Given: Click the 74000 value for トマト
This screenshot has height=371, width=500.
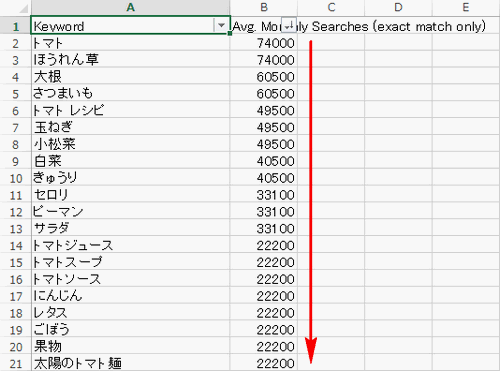Looking at the screenshot, I should point(264,43).
